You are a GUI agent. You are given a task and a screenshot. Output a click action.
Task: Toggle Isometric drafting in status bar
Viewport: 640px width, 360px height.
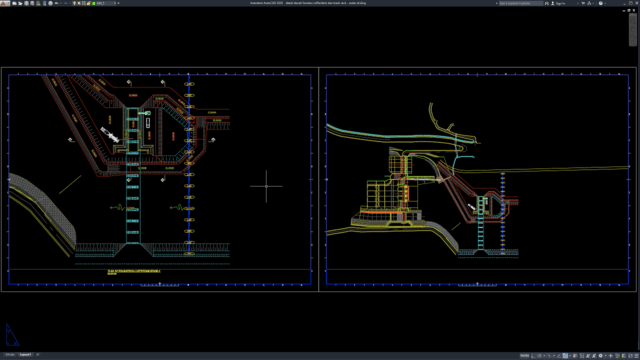549,356
